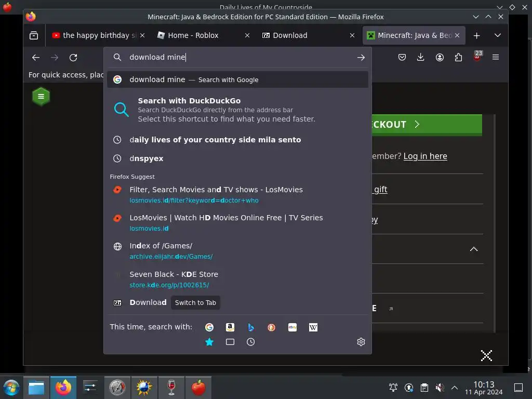Search open tabs using the tab icon
The image size is (532, 399).
[x=230, y=342]
